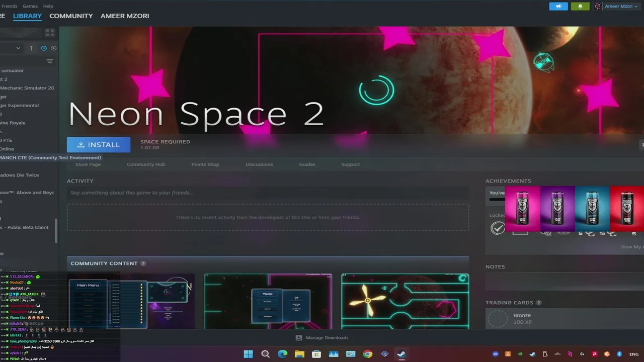644x362 pixels.
Task: Click the library sidebar scrollbar
Action: (x=56, y=230)
